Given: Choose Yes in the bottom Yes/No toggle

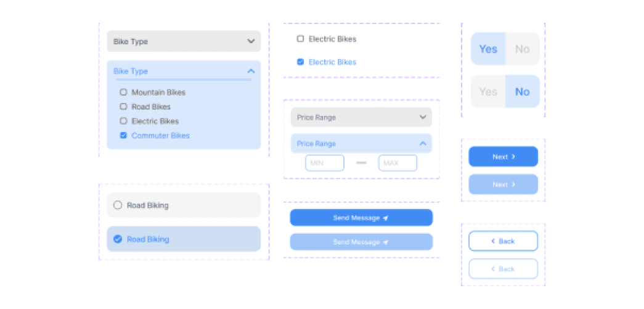Looking at the screenshot, I should point(488,92).
